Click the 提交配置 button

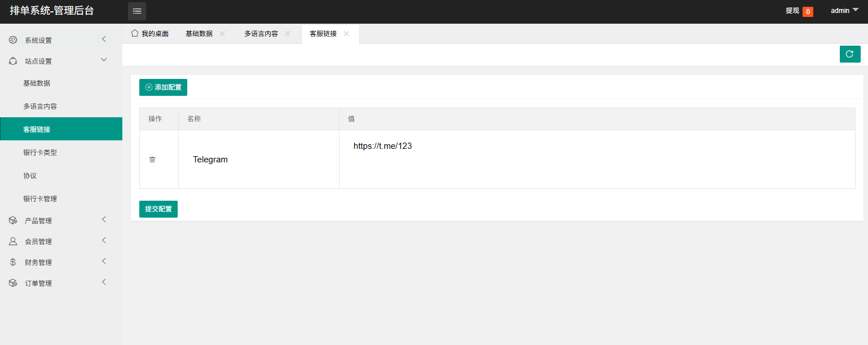point(158,209)
